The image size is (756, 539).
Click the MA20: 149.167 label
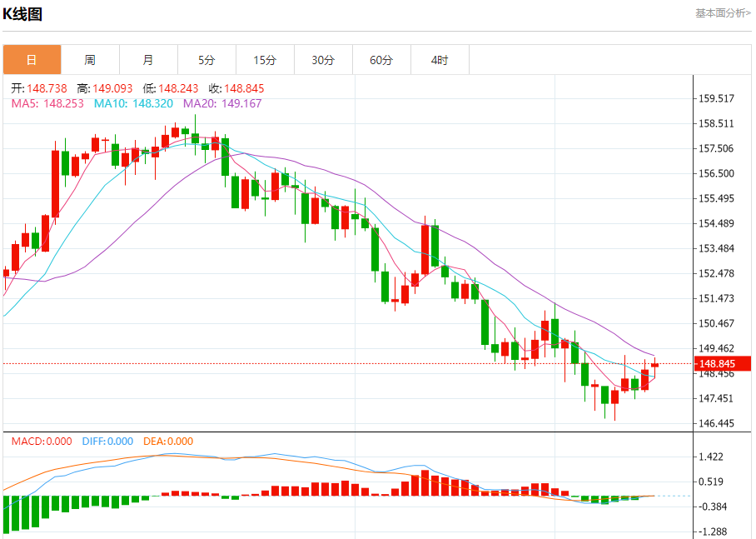(x=222, y=103)
